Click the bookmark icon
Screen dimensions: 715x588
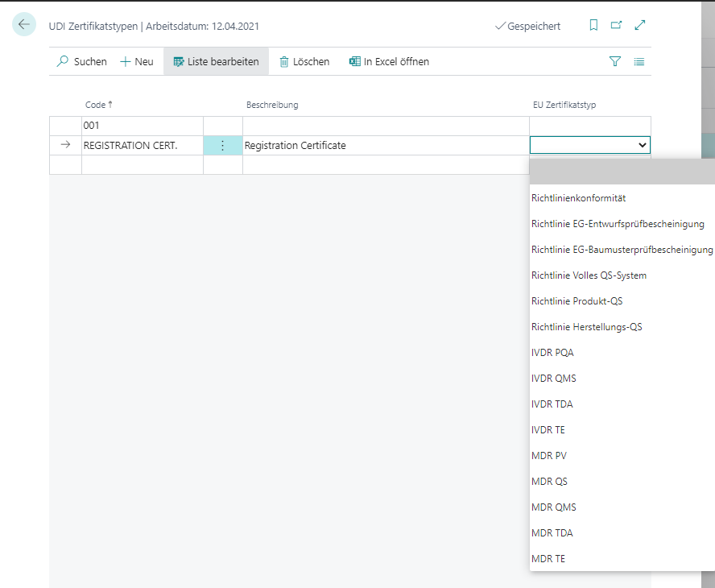[593, 26]
